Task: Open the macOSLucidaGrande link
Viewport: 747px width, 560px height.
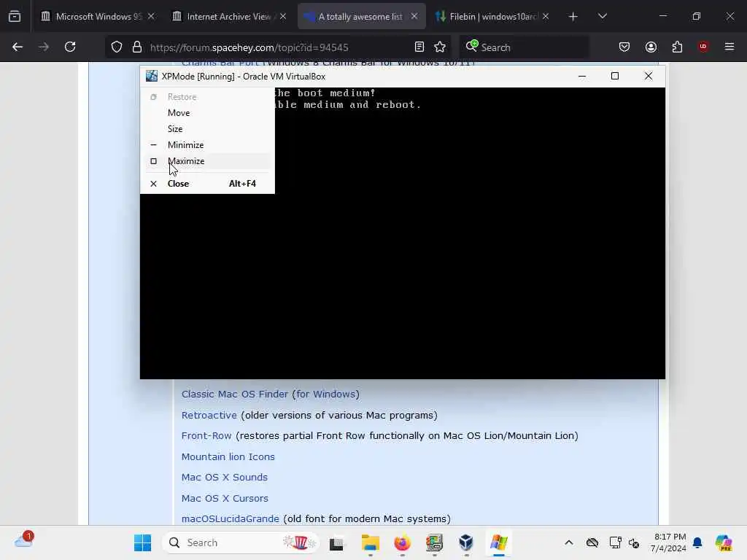Action: click(x=230, y=518)
